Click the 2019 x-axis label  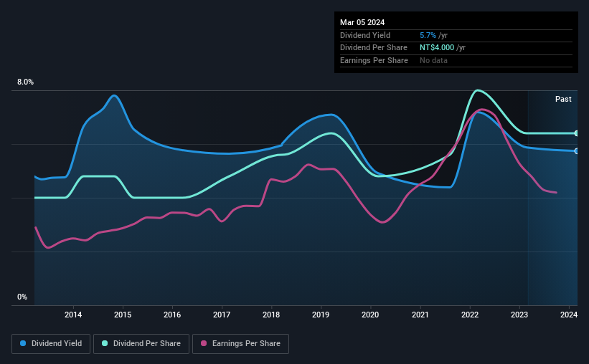point(321,315)
